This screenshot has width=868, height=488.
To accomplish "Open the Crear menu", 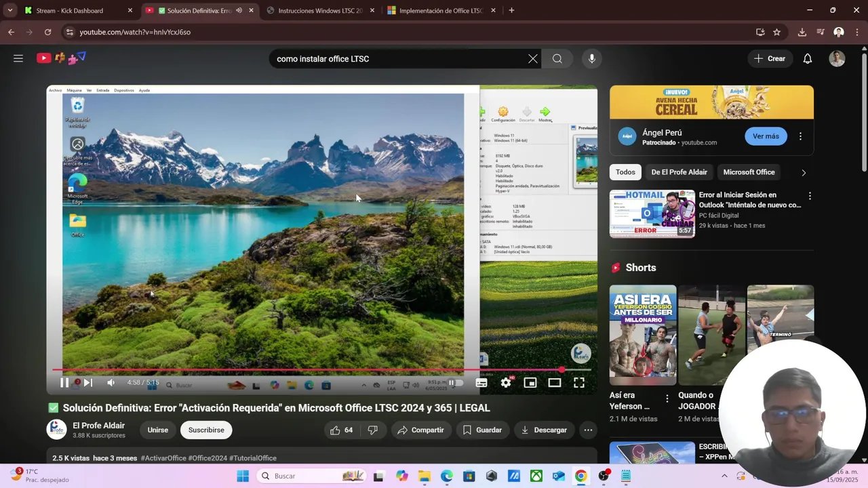I will tap(770, 59).
